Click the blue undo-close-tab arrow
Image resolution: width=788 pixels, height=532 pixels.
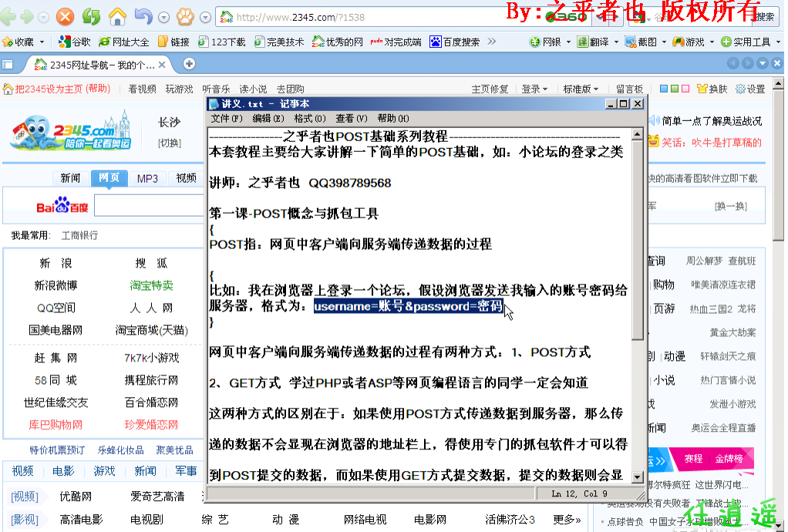[143, 17]
